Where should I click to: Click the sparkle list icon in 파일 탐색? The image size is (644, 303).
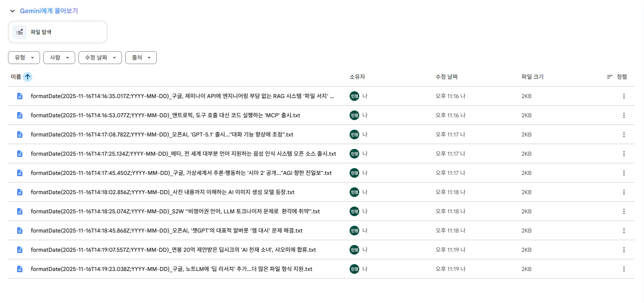coord(20,32)
